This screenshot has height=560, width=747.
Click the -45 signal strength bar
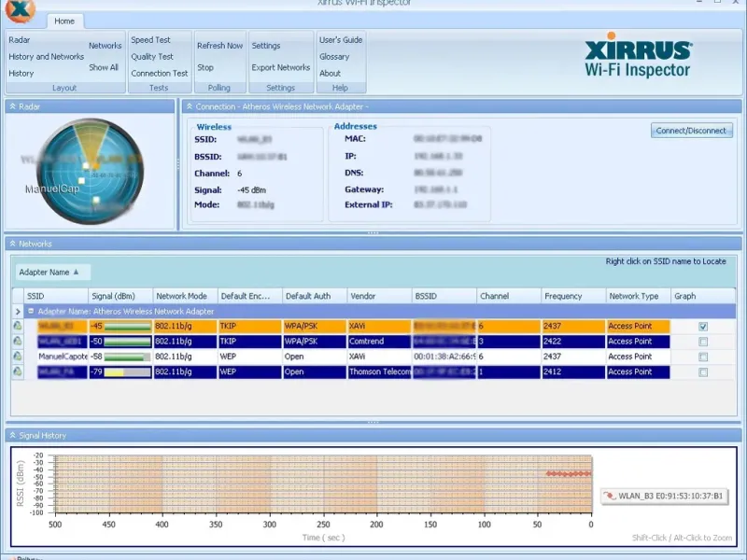[127, 327]
